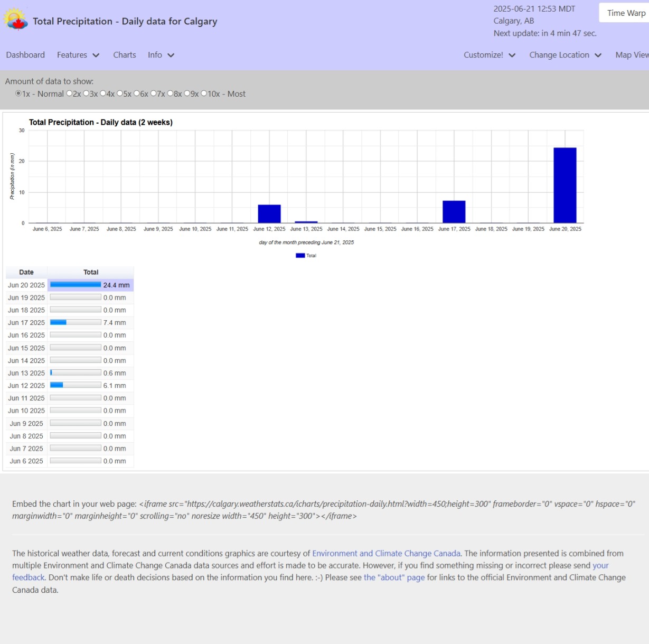Open the Change Location dropdown
Image resolution: width=649 pixels, height=644 pixels.
(x=566, y=55)
